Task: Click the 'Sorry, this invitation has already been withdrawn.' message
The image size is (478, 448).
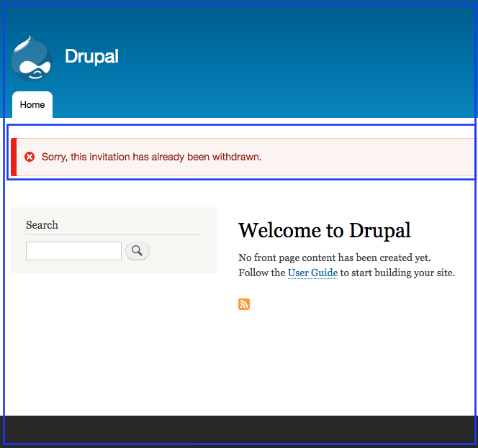Action: pos(151,157)
